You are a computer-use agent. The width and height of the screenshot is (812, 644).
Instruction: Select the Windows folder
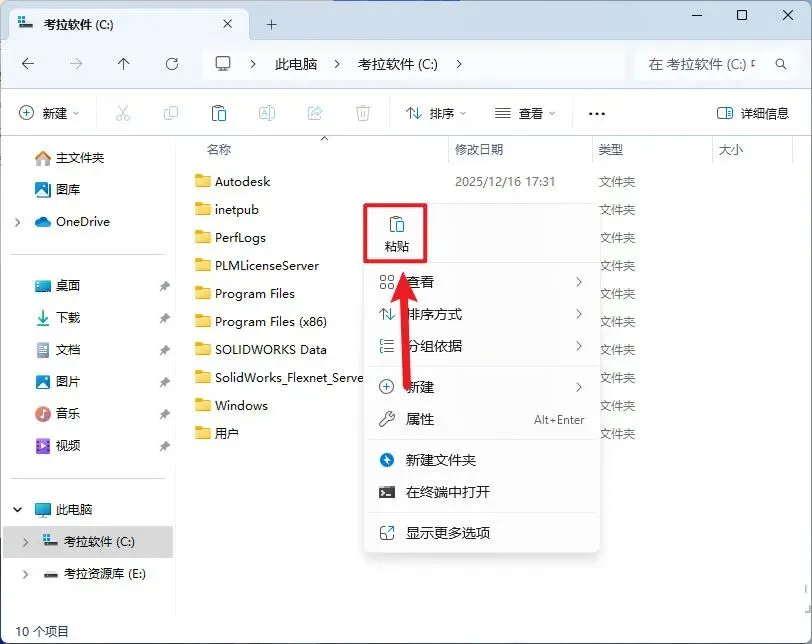pos(231,405)
